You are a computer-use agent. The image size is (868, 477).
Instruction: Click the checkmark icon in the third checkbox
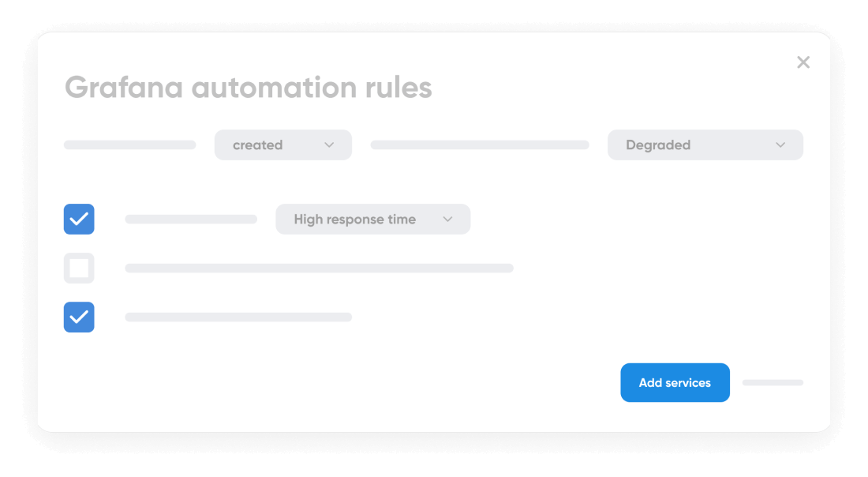click(x=79, y=317)
